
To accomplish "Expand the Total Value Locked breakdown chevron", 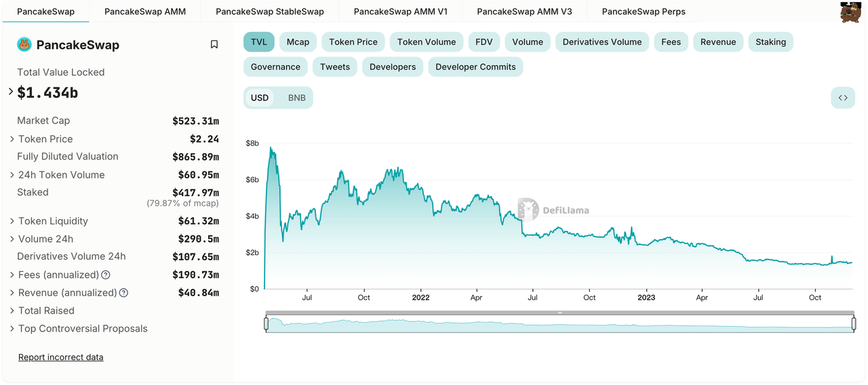I will click(11, 92).
